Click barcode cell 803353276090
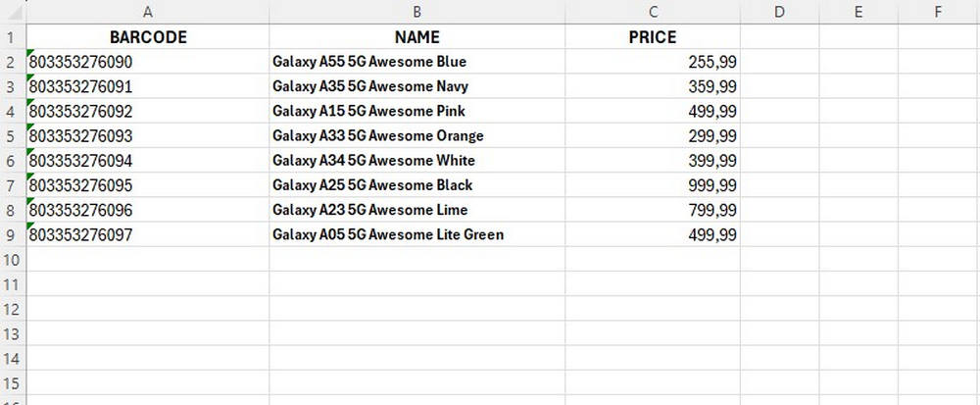The height and width of the screenshot is (405, 980). [148, 62]
